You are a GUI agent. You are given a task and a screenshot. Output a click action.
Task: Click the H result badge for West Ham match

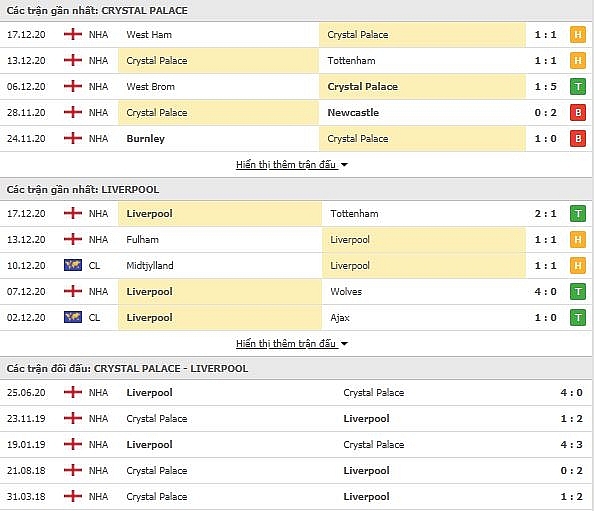coord(578,35)
